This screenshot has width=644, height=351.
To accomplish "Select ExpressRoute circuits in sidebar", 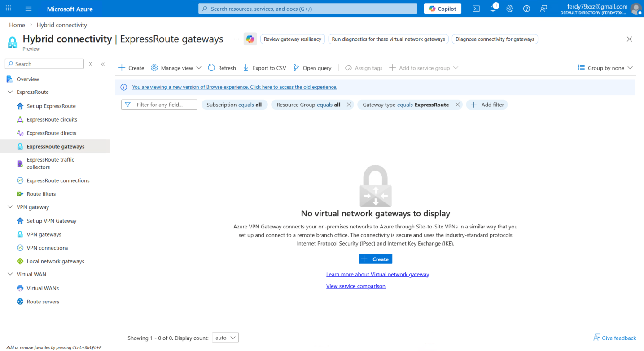I will click(x=52, y=119).
